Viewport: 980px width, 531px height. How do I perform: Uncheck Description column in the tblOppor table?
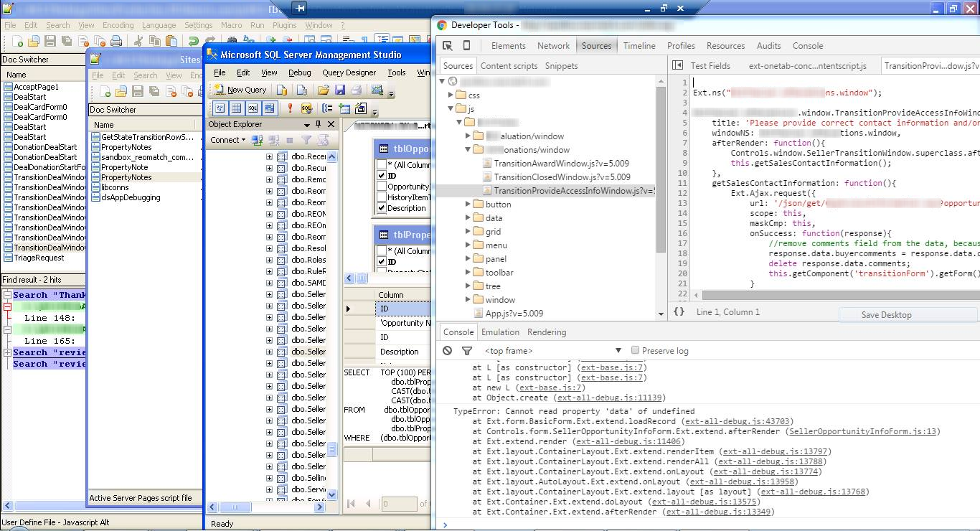coord(382,208)
